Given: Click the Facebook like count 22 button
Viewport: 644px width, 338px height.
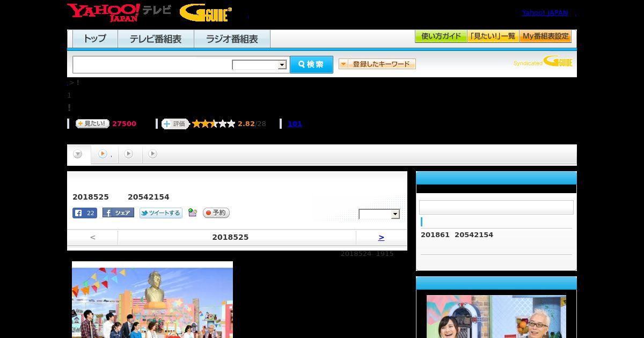Looking at the screenshot, I should 85,213.
